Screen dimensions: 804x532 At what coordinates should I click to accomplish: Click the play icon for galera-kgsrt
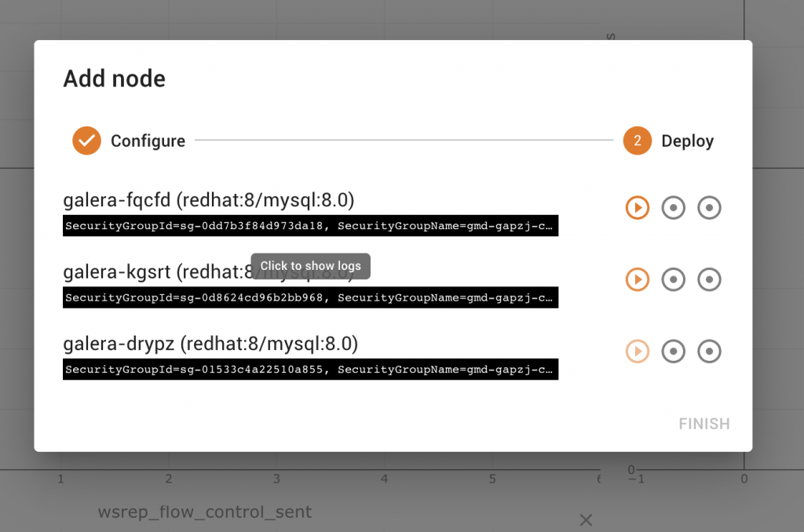click(638, 279)
